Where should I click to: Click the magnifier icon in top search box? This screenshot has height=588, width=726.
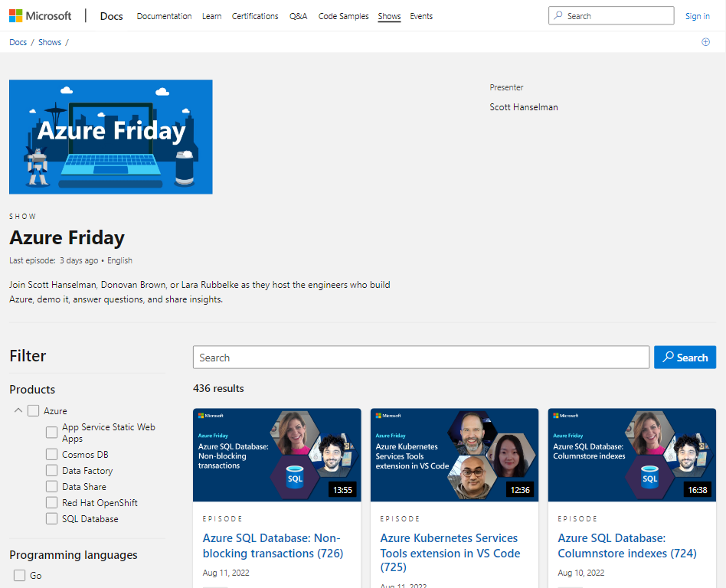[558, 15]
